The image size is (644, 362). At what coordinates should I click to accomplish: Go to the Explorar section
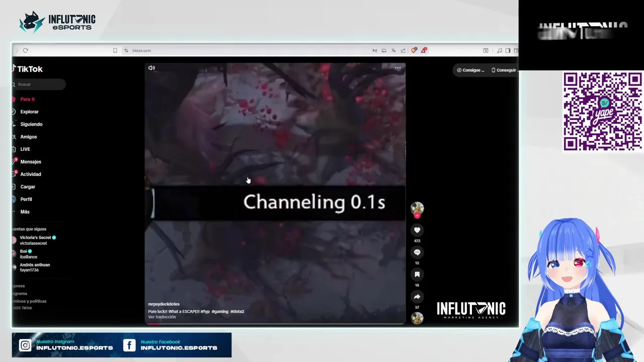tap(29, 112)
